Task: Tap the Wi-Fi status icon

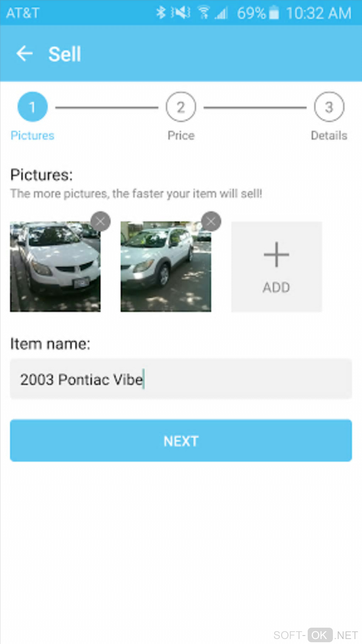Action: pyautogui.click(x=203, y=13)
